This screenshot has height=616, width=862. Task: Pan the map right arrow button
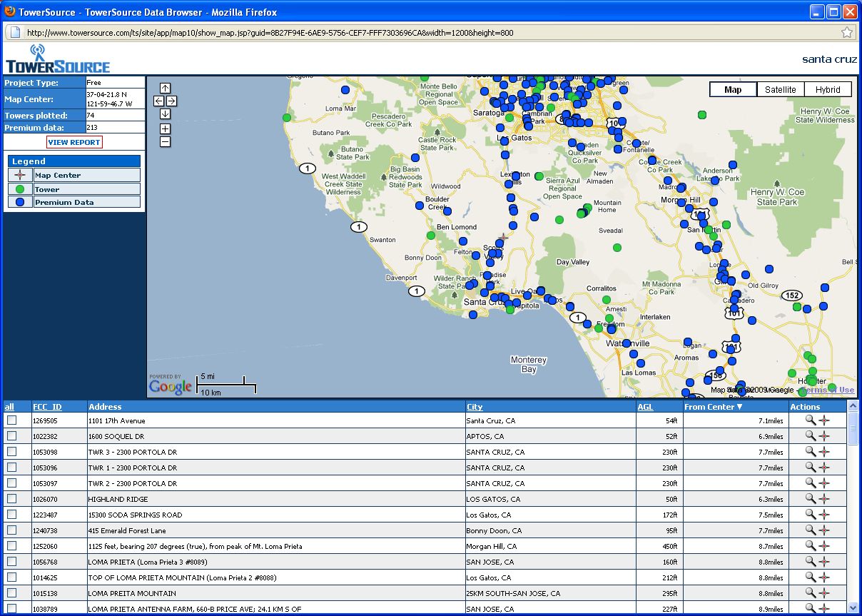171,101
